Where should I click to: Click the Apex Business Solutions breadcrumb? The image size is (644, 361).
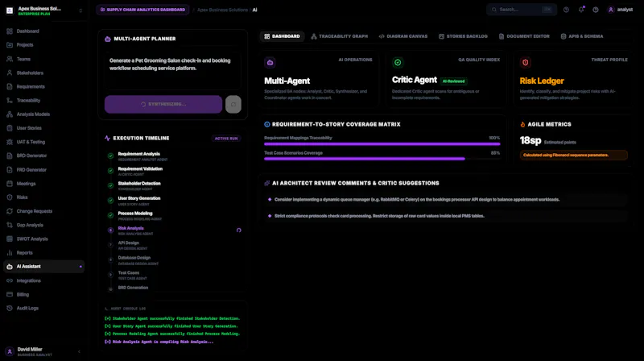[222, 10]
